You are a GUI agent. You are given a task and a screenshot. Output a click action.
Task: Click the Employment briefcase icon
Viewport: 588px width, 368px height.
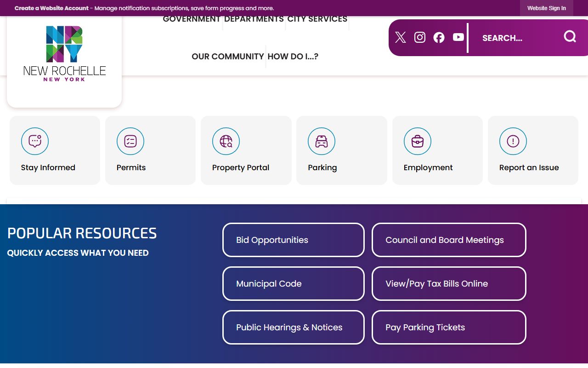418,141
